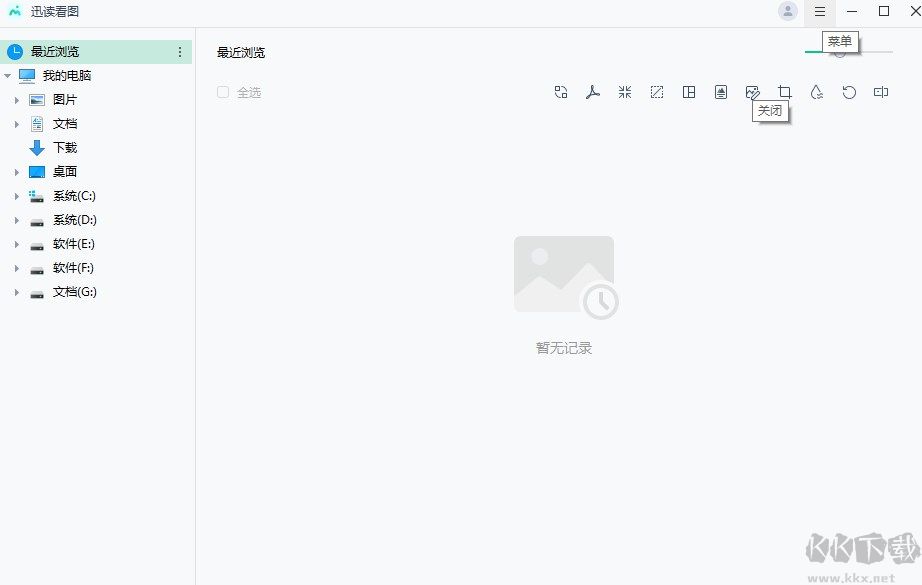Open the hamburger 菜单 at top right
Viewport: 922px width, 585px height.
point(819,12)
